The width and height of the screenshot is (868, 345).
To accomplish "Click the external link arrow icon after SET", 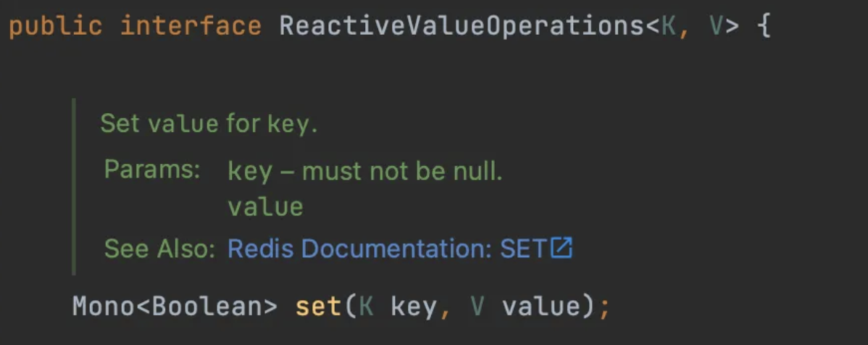I will click(562, 248).
